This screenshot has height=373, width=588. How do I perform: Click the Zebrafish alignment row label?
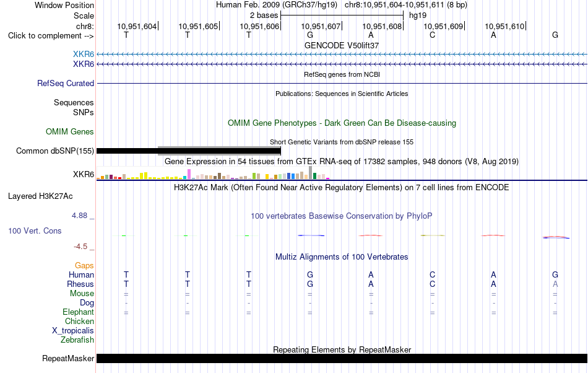pos(77,340)
